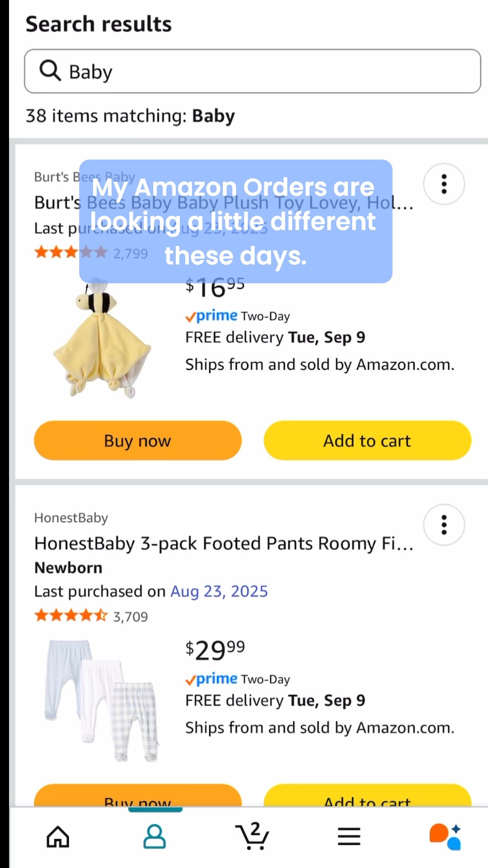This screenshot has width=488, height=868.
Task: Buy the Burt's Bees plush toy now
Action: [137, 440]
